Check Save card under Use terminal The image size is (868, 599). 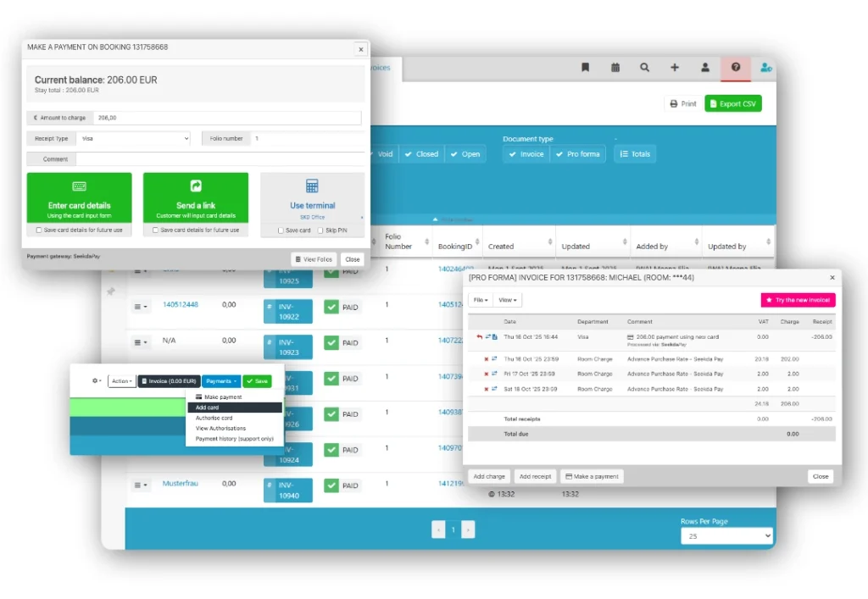(x=281, y=230)
